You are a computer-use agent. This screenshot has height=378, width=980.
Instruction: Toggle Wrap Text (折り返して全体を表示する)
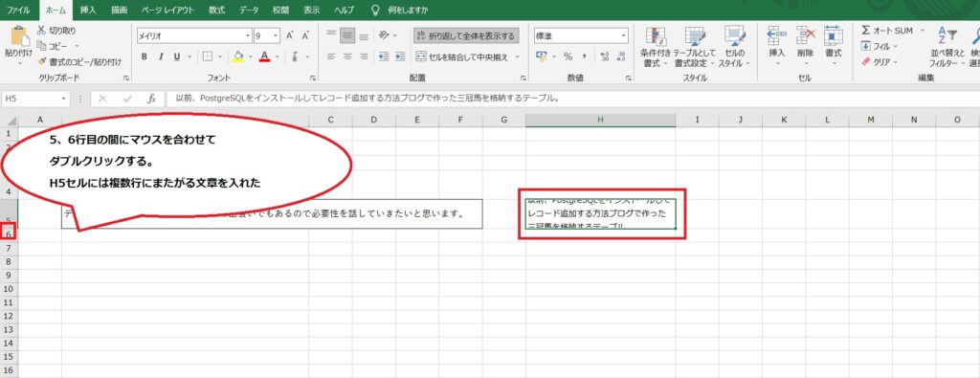[466, 36]
